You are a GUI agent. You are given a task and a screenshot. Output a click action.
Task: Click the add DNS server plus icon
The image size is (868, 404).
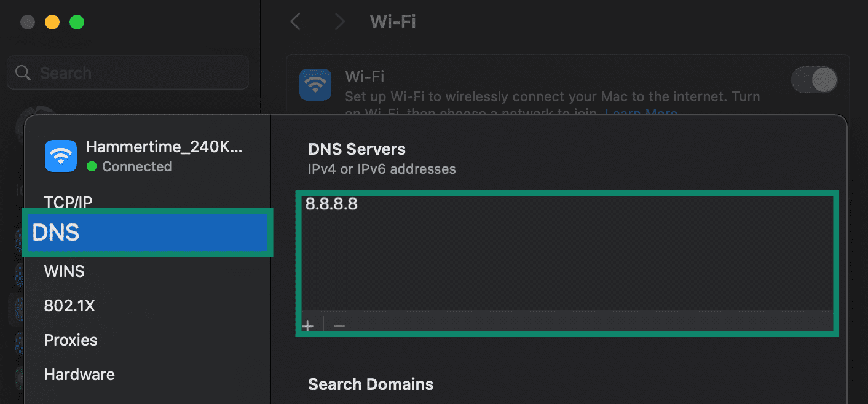[307, 325]
